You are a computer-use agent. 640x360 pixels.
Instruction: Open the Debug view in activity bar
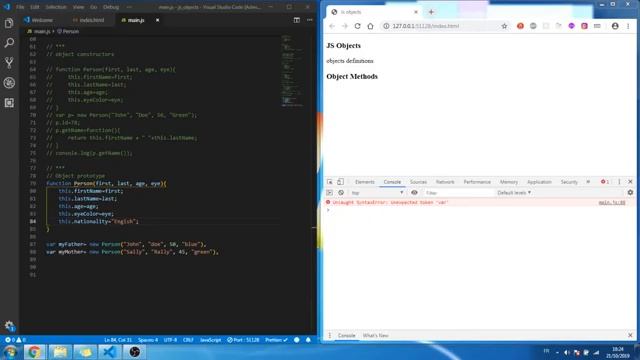point(9,83)
